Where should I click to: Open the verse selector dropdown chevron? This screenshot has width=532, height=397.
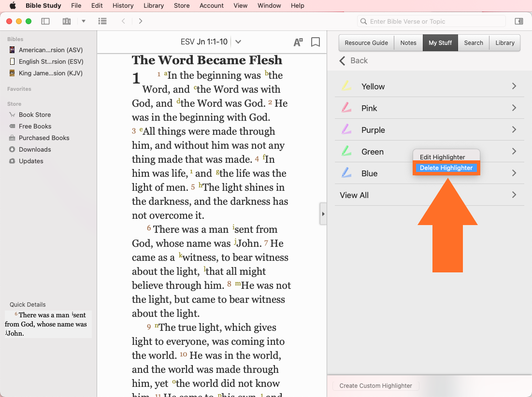tap(238, 42)
